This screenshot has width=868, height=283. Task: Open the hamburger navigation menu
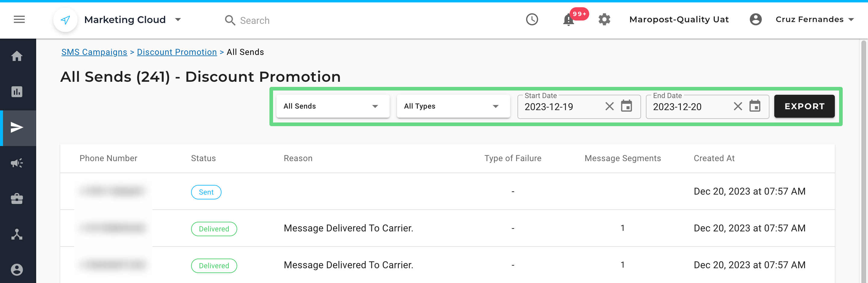coord(19,20)
